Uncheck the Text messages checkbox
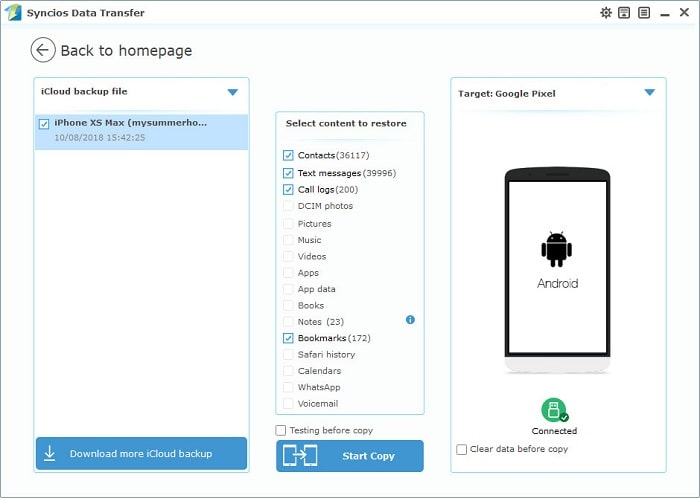This screenshot has width=700, height=498. pos(288,173)
